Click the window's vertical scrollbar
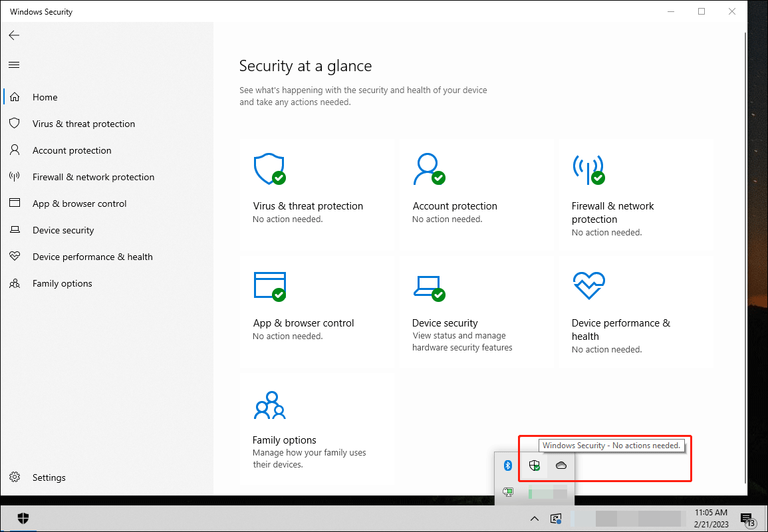 pyautogui.click(x=745, y=257)
